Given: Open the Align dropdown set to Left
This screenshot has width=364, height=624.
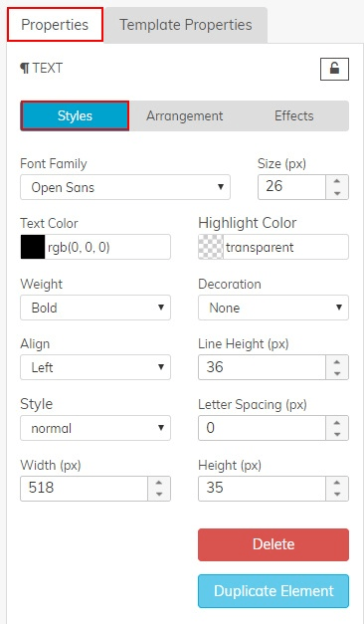Looking at the screenshot, I should [x=95, y=367].
